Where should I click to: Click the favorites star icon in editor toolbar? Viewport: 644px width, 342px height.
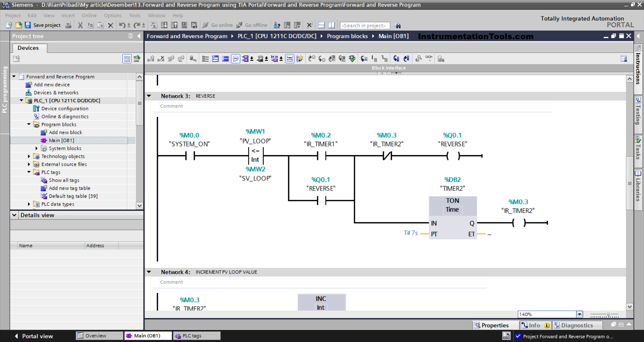click(300, 59)
